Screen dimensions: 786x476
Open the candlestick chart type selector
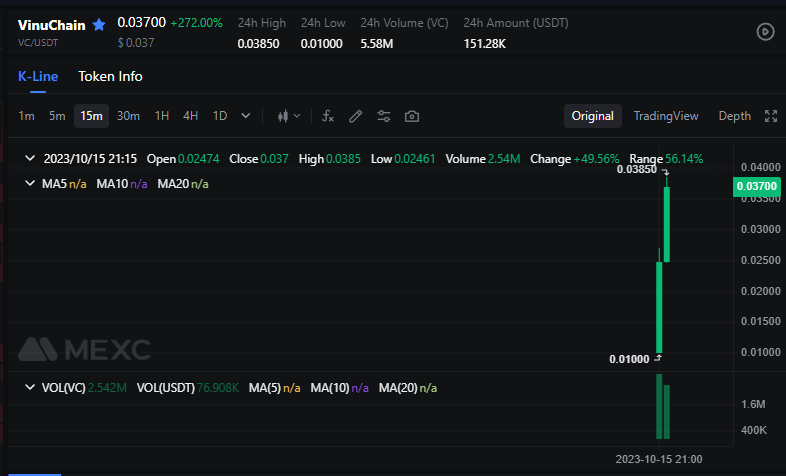click(289, 116)
